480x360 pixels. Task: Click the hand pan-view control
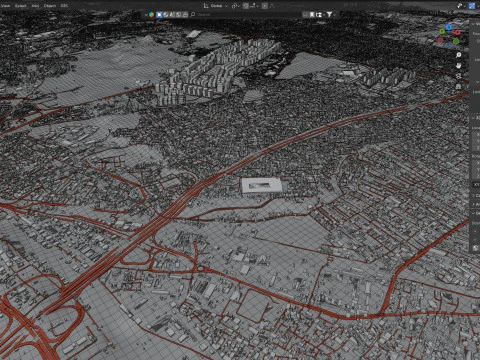[459, 66]
